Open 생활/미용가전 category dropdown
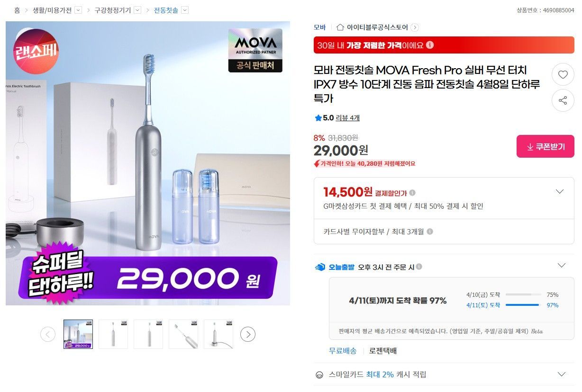 (x=78, y=10)
